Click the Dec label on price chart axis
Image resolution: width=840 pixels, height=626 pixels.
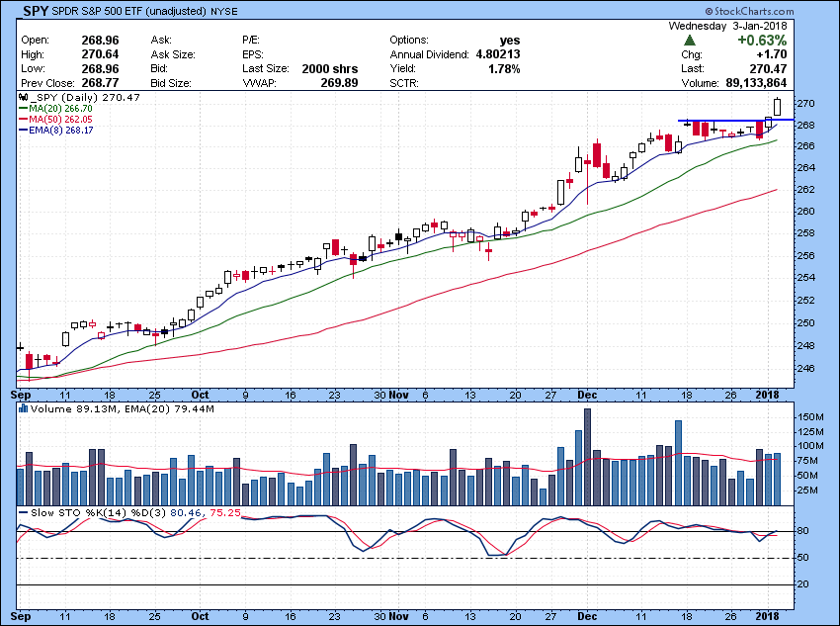click(588, 395)
